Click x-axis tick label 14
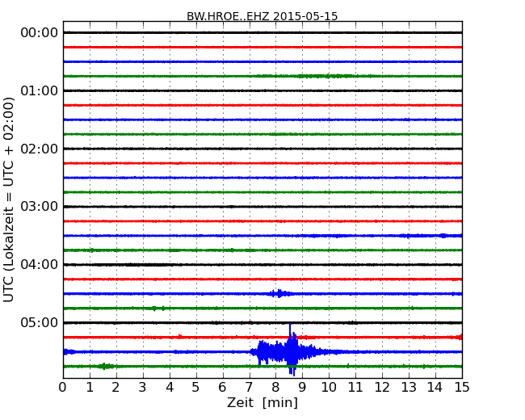This screenshot has width=525, height=420. (x=435, y=388)
